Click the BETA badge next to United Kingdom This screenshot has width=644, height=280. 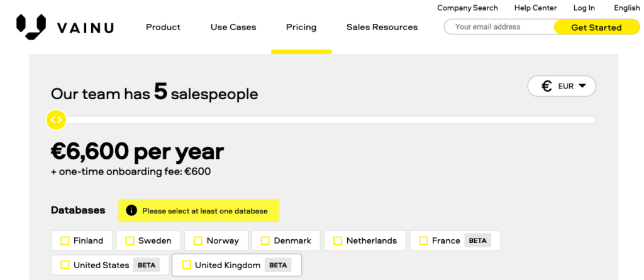[x=278, y=265]
